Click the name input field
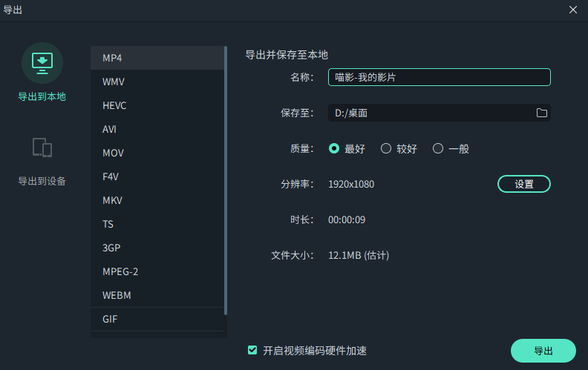The image size is (588, 370). tap(439, 77)
